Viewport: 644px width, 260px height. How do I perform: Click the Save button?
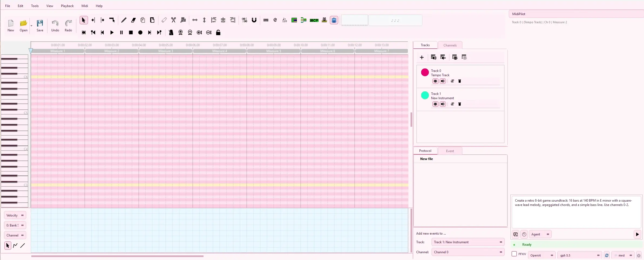[40, 26]
